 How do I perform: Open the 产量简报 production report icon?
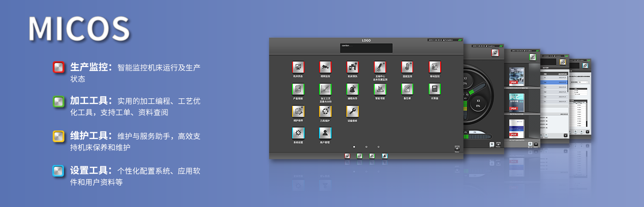coord(298,89)
